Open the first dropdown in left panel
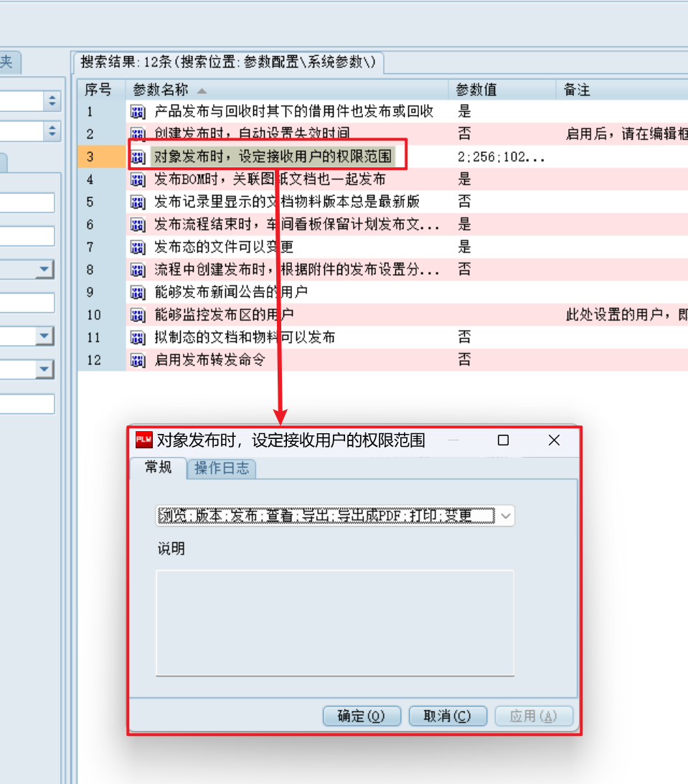Image resolution: width=688 pixels, height=784 pixels. pos(44,270)
